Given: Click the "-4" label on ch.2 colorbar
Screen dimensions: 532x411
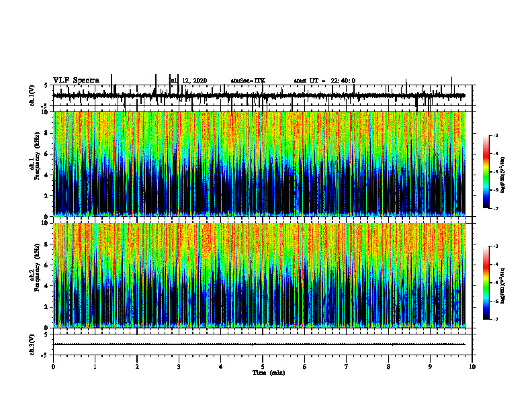Looking at the screenshot, I should pyautogui.click(x=495, y=265).
